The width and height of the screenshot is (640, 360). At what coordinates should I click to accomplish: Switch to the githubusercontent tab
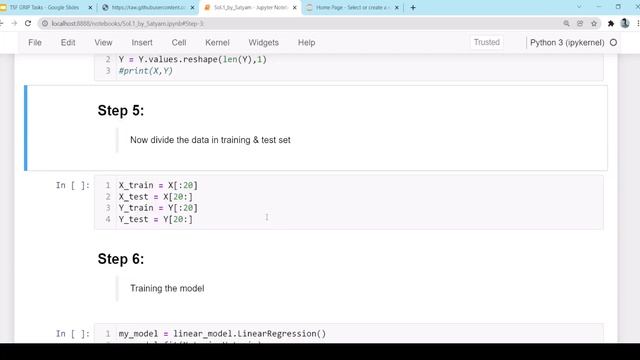click(148, 7)
